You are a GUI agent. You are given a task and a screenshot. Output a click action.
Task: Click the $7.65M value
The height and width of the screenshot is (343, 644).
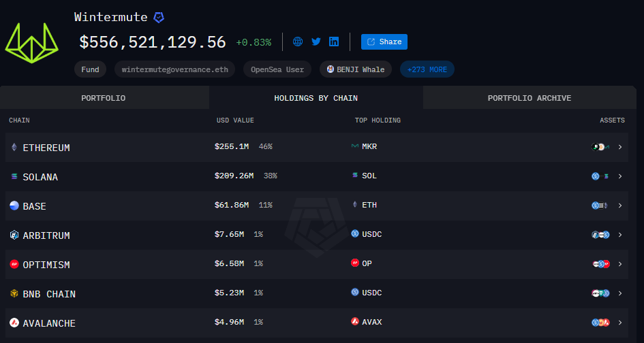tap(229, 234)
